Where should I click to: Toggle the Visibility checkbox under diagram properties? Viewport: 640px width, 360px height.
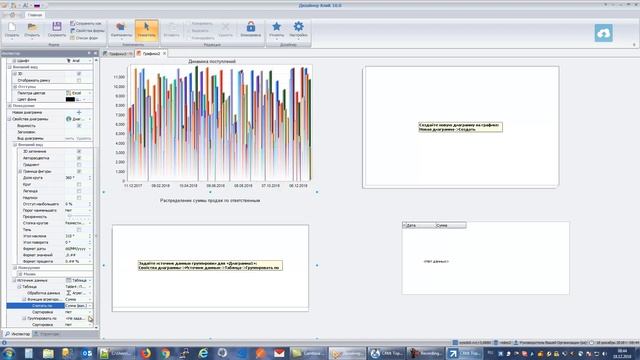tap(79, 126)
